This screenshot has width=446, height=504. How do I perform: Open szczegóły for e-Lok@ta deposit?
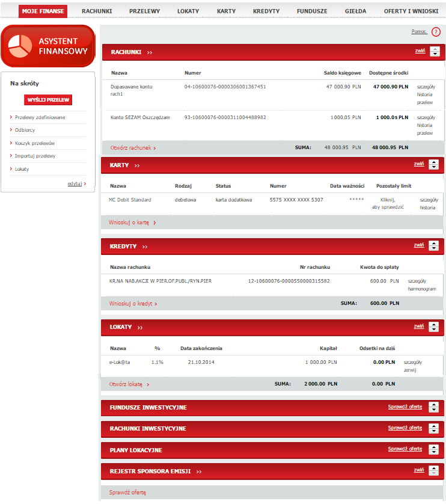coord(413,362)
